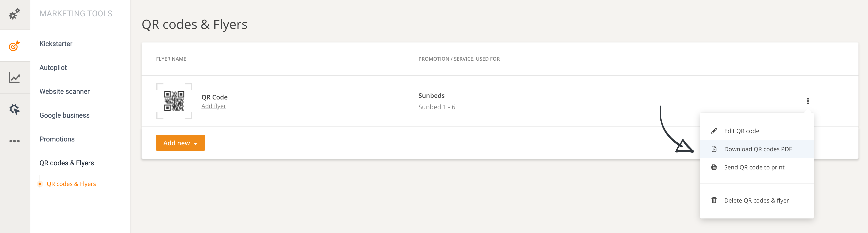Image resolution: width=868 pixels, height=233 pixels.
Task: Choose Delete QR codes & flyer
Action: (x=757, y=200)
